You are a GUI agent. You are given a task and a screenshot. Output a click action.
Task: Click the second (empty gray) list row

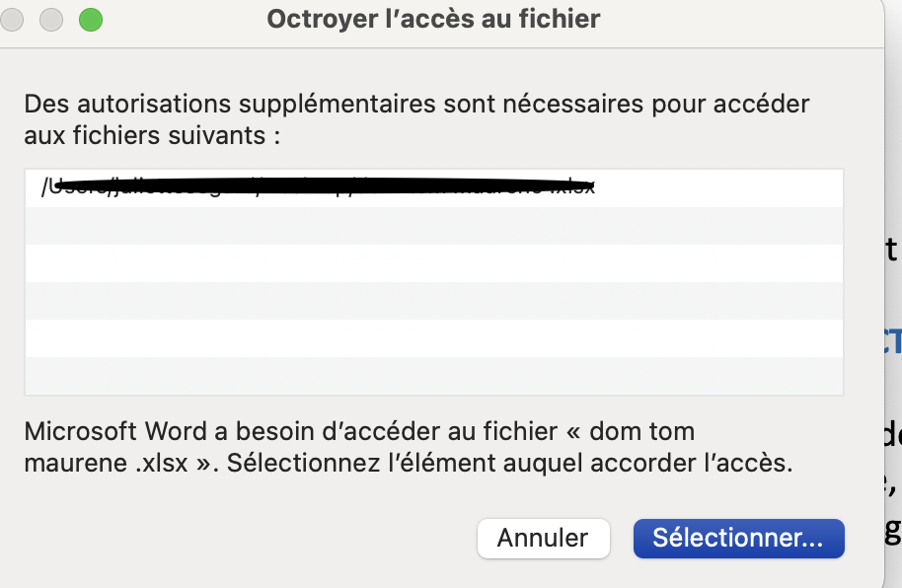click(x=434, y=226)
